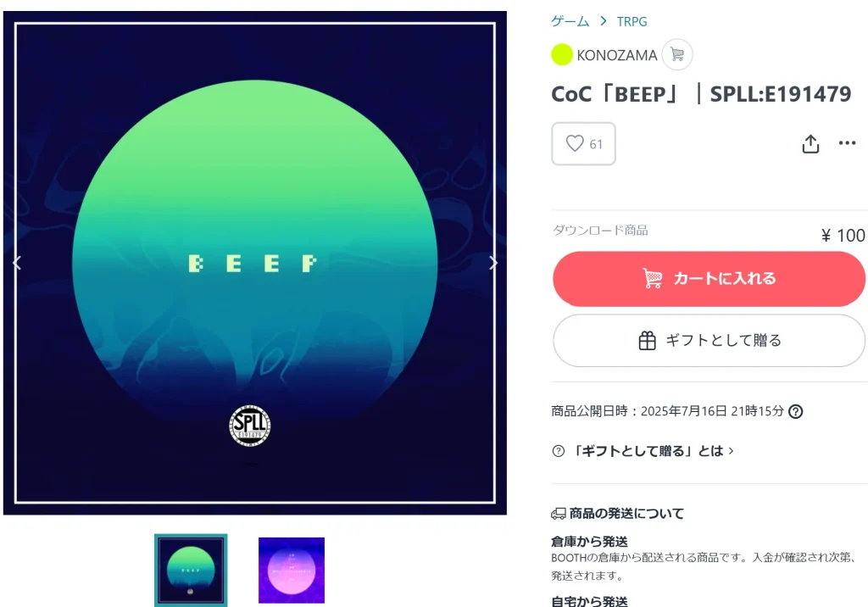Click the main BEEP product image
The height and width of the screenshot is (607, 868).
point(255,263)
